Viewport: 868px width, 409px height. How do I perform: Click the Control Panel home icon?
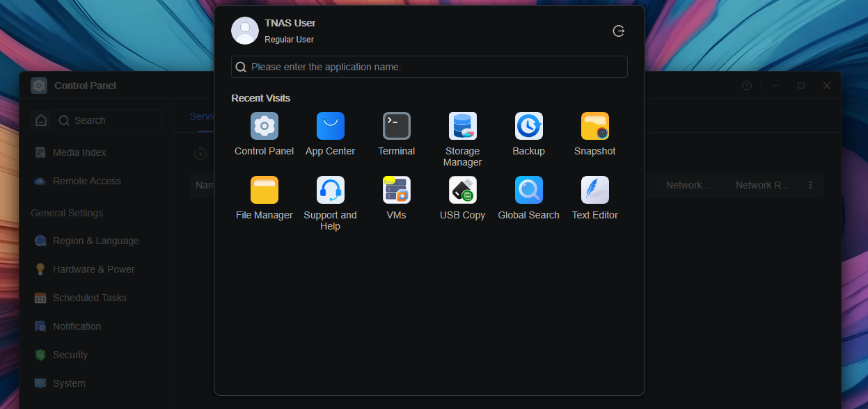coord(41,120)
